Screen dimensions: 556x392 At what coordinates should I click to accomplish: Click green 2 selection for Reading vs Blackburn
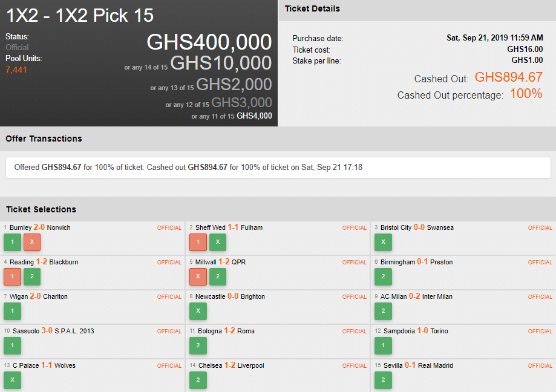(x=32, y=277)
